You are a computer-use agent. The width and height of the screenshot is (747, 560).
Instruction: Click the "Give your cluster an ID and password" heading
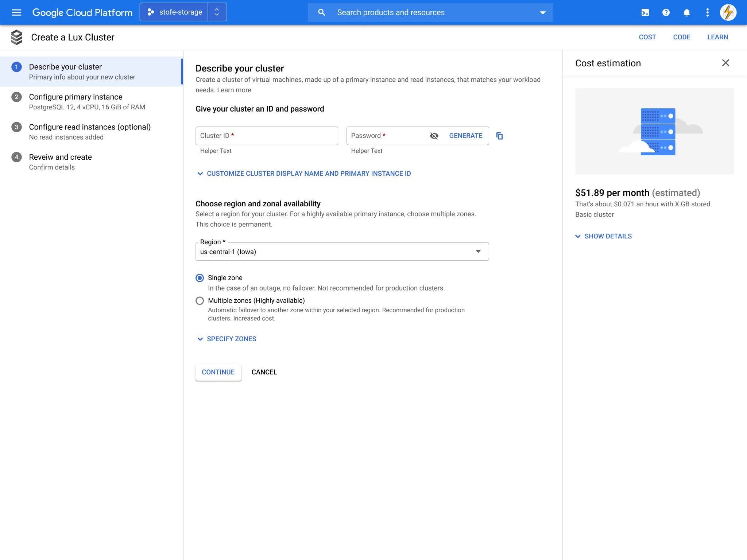click(260, 109)
